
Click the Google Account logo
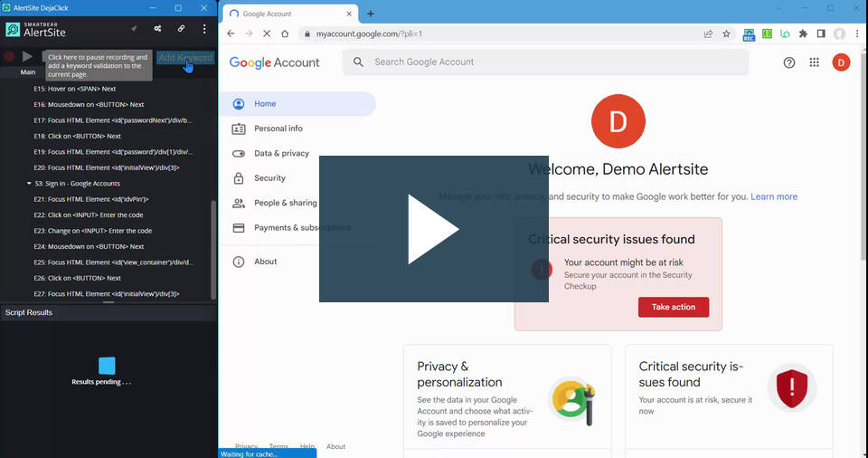pyautogui.click(x=274, y=62)
